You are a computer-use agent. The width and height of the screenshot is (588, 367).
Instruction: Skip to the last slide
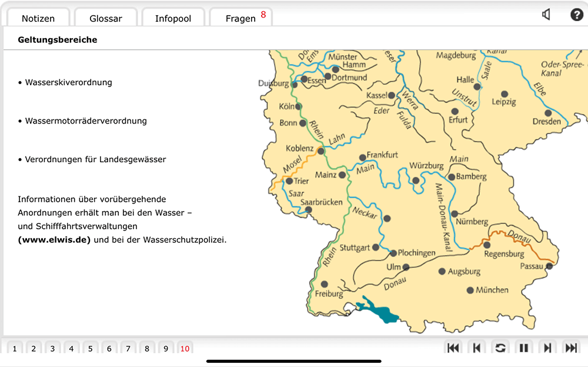(x=570, y=348)
